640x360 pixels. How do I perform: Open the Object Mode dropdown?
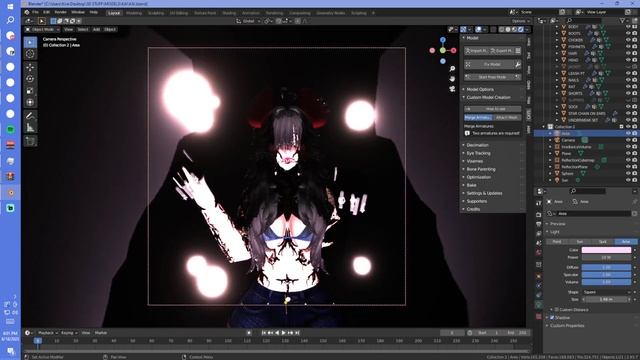tap(42, 29)
